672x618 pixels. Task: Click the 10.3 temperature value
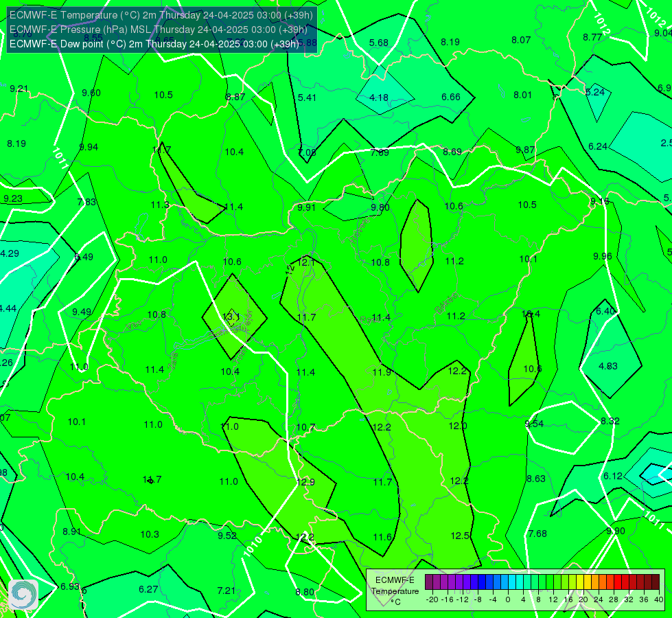pyautogui.click(x=150, y=535)
